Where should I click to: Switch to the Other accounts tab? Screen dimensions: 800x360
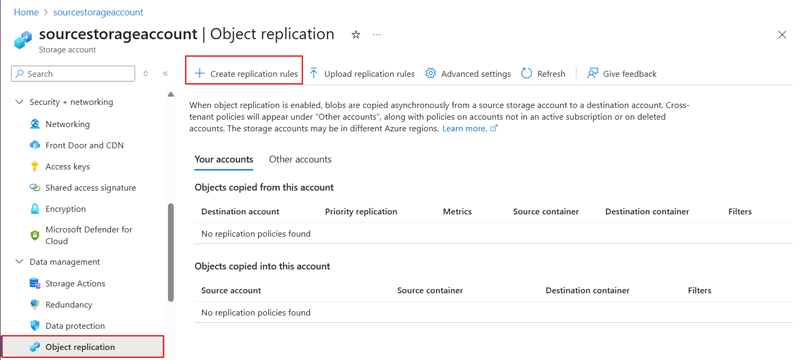tap(300, 159)
